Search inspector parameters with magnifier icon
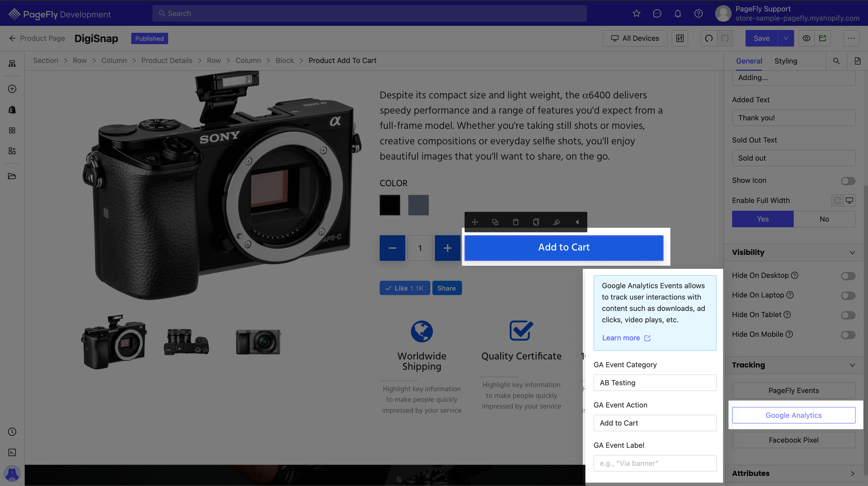This screenshot has width=868, height=486. tap(836, 61)
